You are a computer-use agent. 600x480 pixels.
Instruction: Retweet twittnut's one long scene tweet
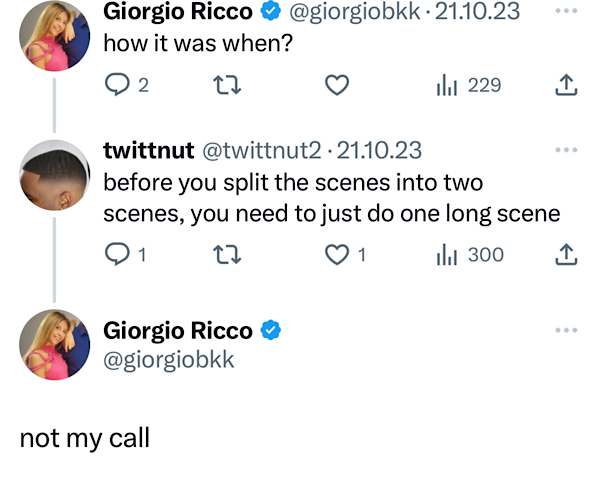(227, 255)
